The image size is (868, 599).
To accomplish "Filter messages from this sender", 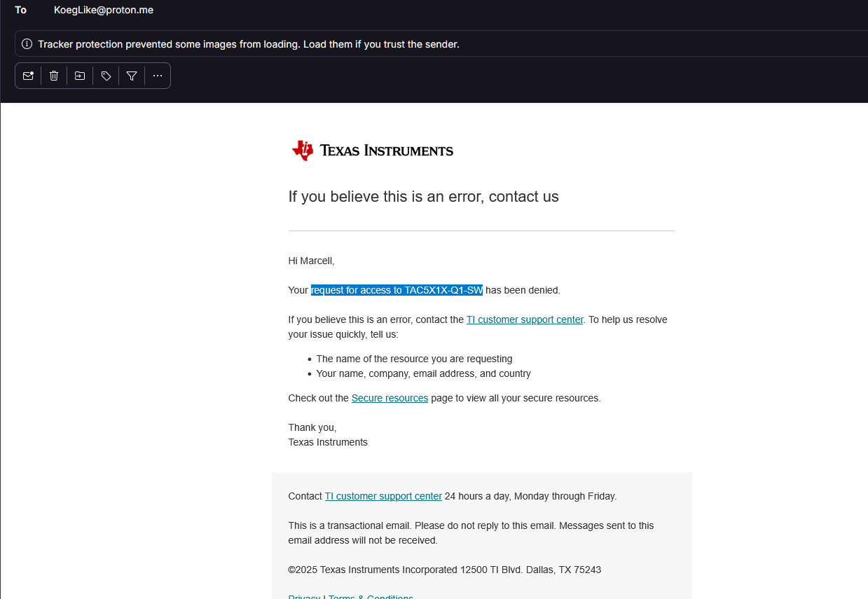I will [x=131, y=75].
